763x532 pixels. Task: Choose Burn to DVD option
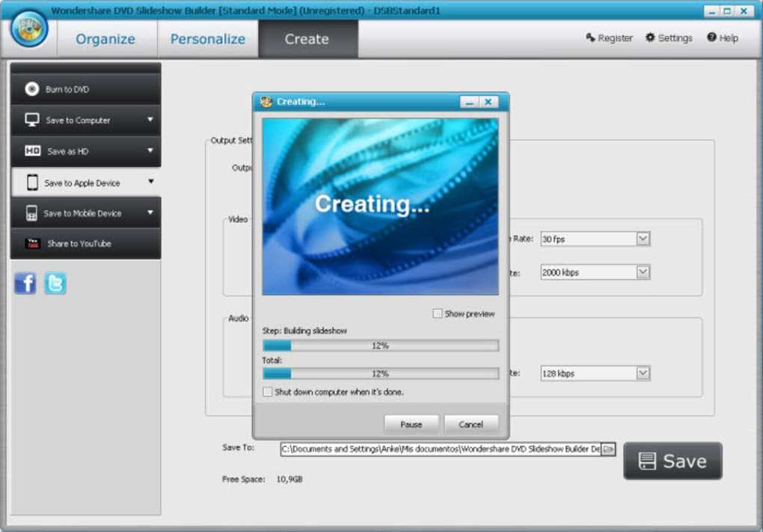(x=85, y=89)
